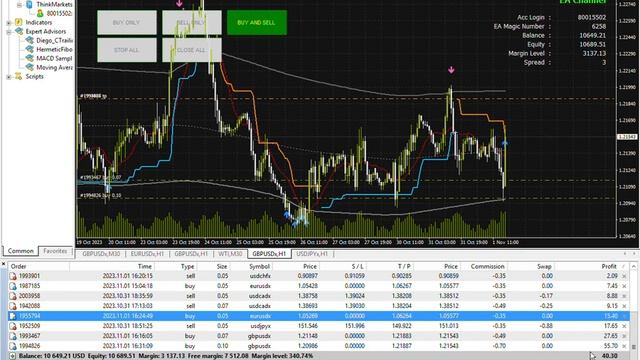Click the order icon for order 1987185
The width and height of the screenshot is (640, 360).
click(x=13, y=286)
